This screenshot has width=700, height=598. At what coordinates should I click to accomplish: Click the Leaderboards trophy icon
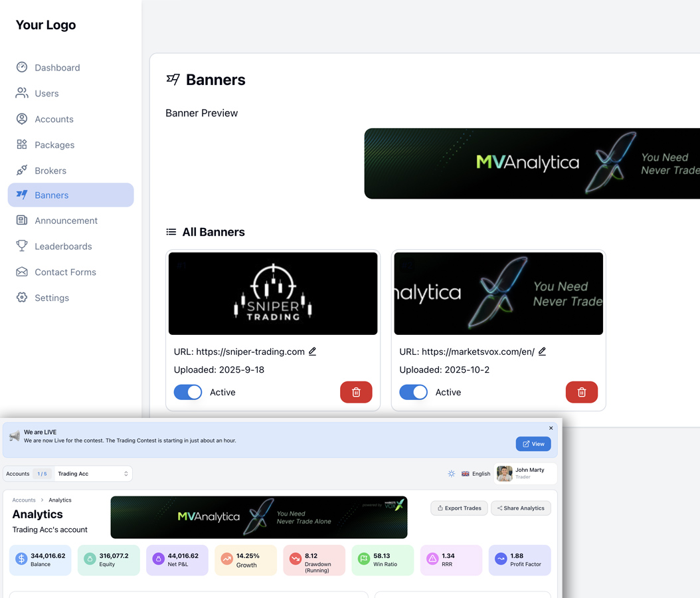(x=22, y=246)
